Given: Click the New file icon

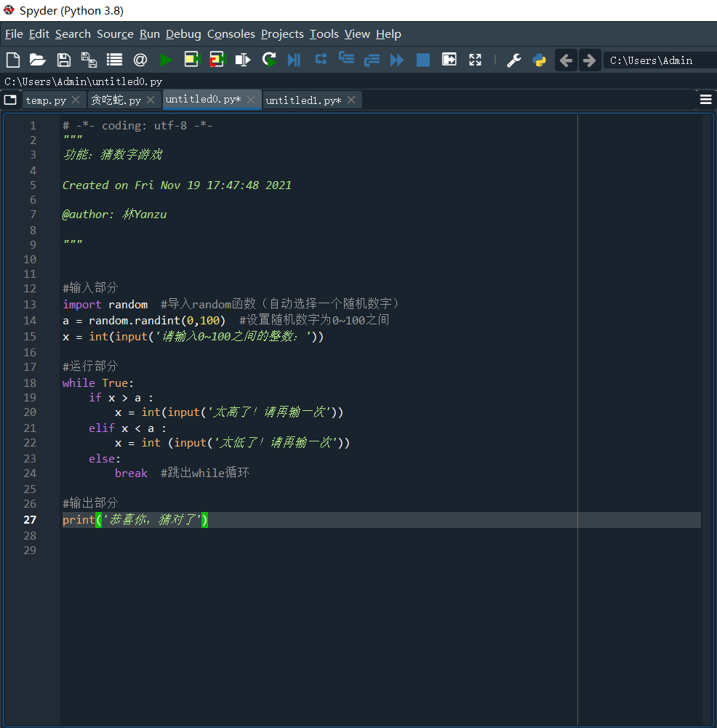Looking at the screenshot, I should 13,60.
